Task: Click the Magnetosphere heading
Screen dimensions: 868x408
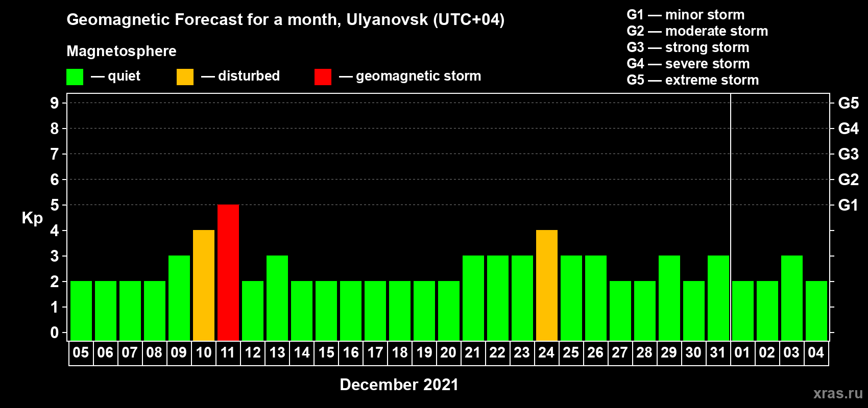Action: (122, 51)
